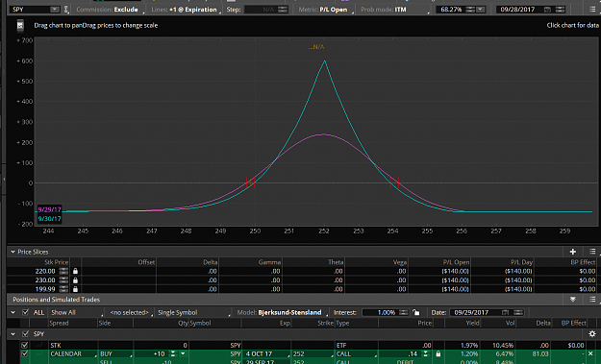Open the BUY side dropdown
The height and width of the screenshot is (364, 601).
pyautogui.click(x=115, y=354)
